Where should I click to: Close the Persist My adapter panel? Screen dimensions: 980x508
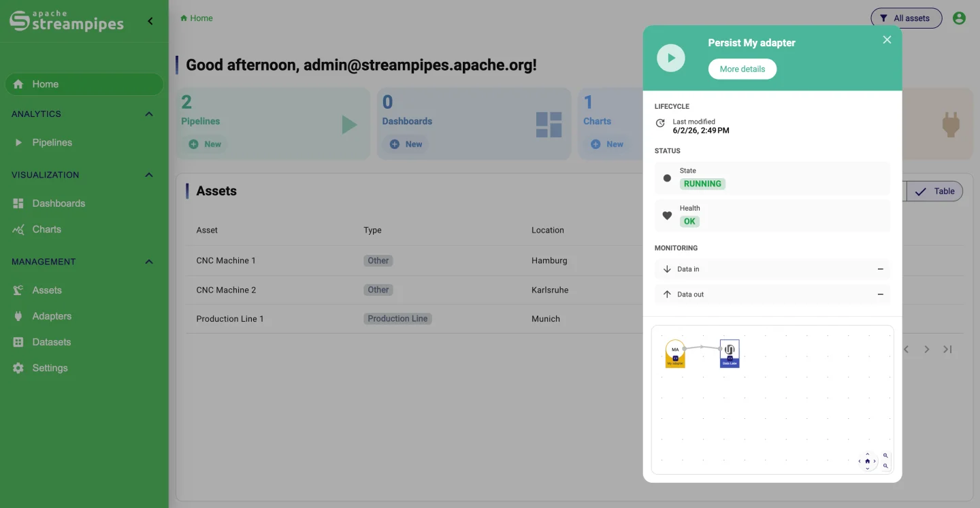coord(887,39)
